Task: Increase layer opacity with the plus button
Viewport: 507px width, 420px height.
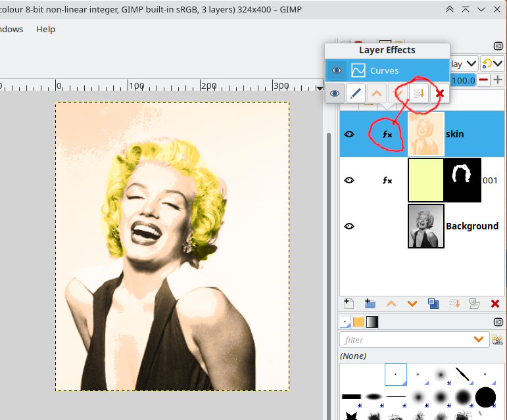Action: click(499, 80)
